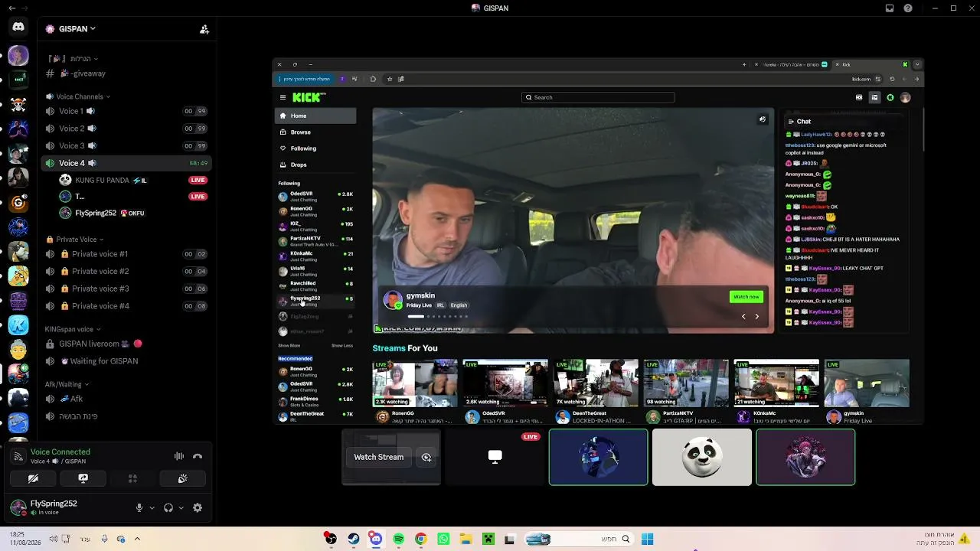Go to Kick Home in the sidebar

click(315, 116)
